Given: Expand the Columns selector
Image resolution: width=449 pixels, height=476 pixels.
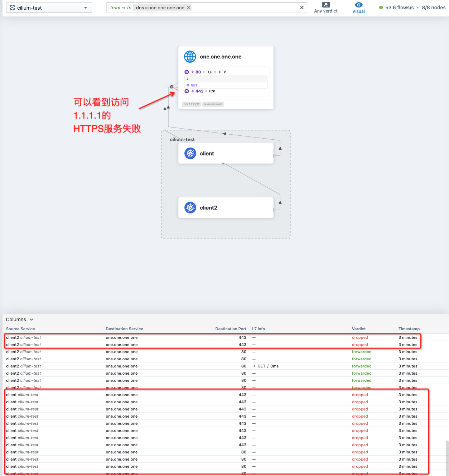Looking at the screenshot, I should pos(20,319).
